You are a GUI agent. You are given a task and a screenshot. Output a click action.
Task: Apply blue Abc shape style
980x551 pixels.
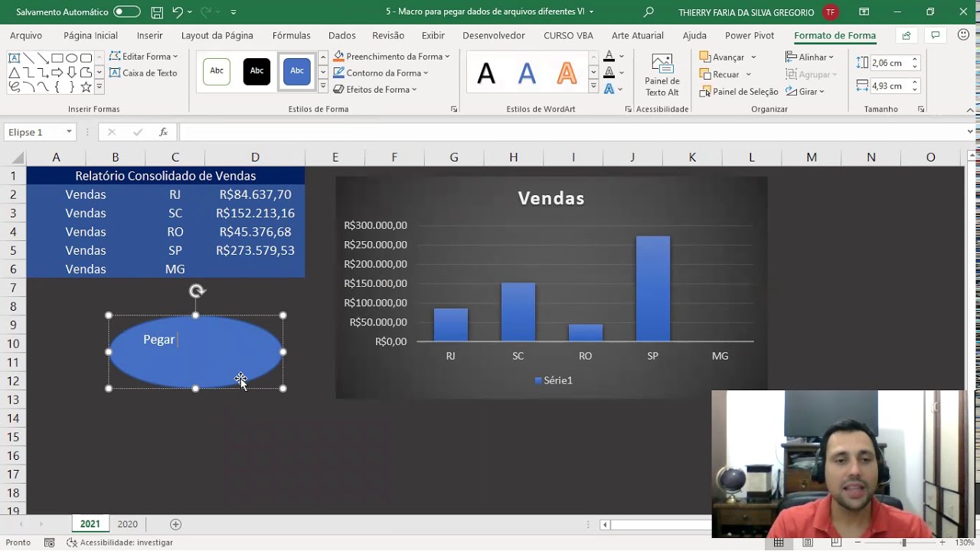click(297, 71)
